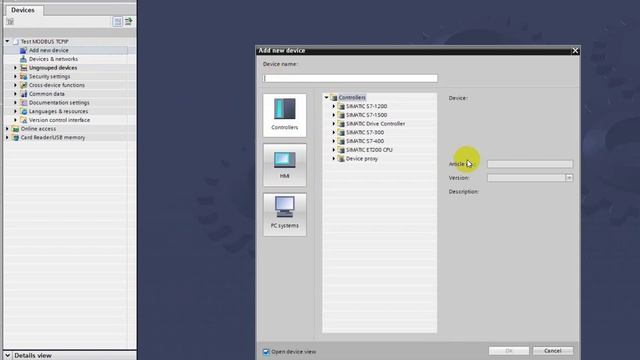Select the SIMATIC ET200 CPU label

[x=369, y=150]
